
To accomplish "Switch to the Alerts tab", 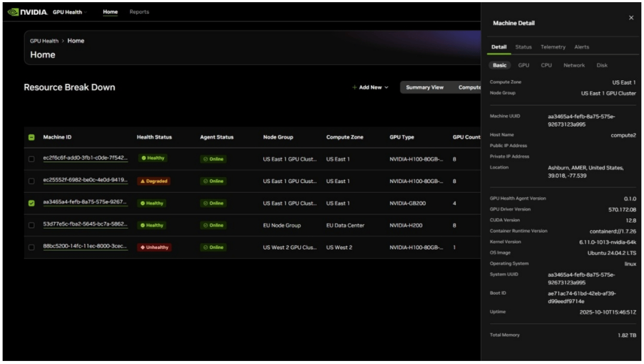I will tap(581, 47).
